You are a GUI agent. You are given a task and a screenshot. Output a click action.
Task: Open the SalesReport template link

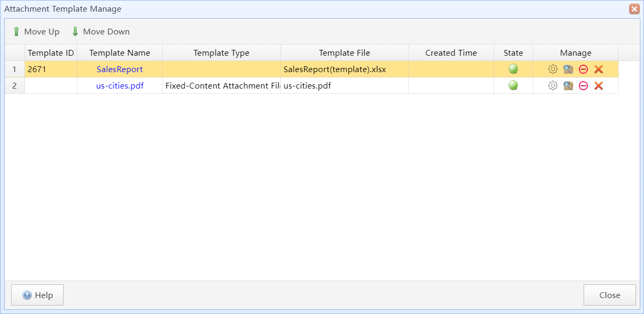[120, 69]
